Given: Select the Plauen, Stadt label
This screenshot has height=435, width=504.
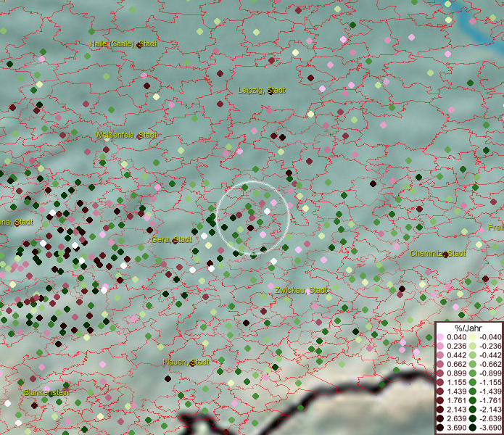Looking at the screenshot, I should 186,362.
